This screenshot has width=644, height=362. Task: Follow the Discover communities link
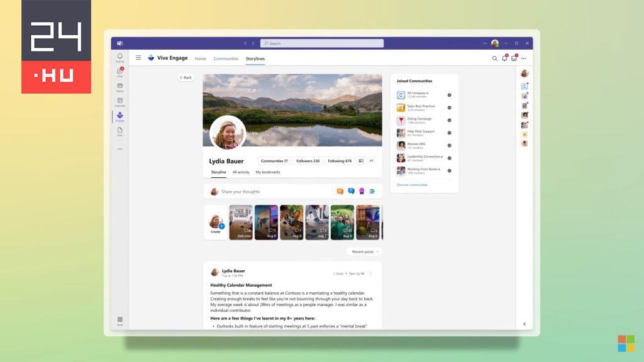(x=412, y=185)
